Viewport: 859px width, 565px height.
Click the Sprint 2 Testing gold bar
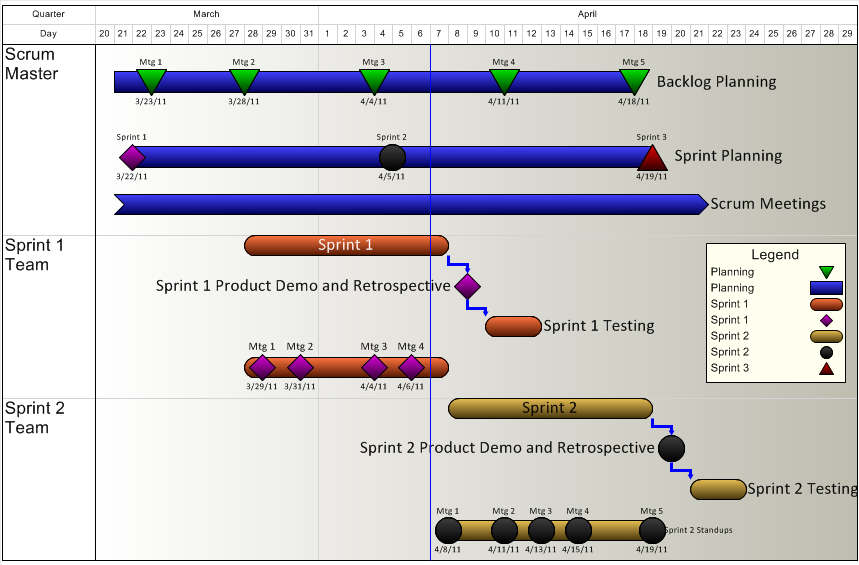tap(717, 489)
